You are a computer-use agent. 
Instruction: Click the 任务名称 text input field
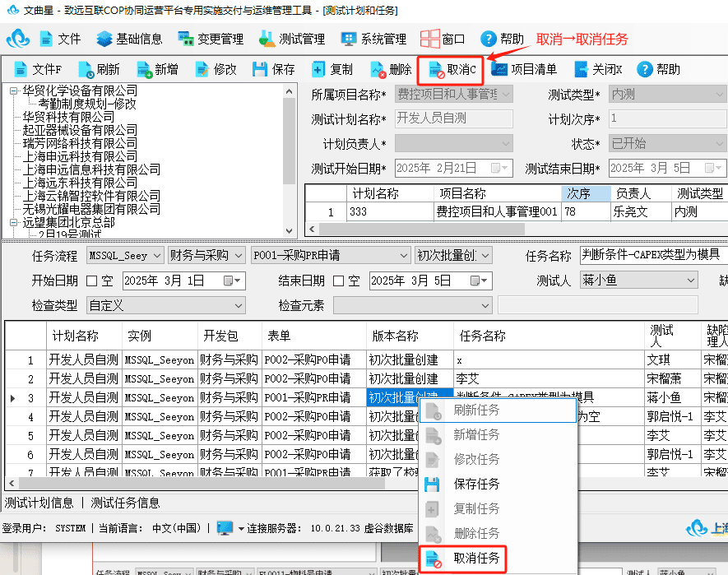click(654, 255)
